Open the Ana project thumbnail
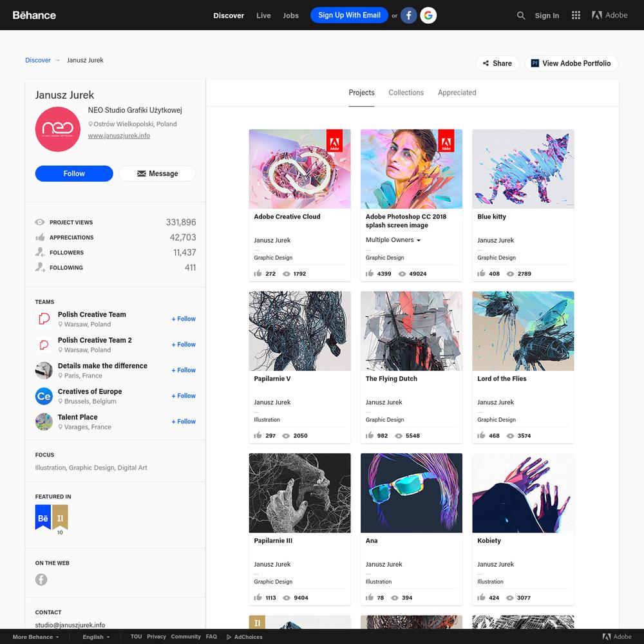644x644 pixels. [x=411, y=493]
